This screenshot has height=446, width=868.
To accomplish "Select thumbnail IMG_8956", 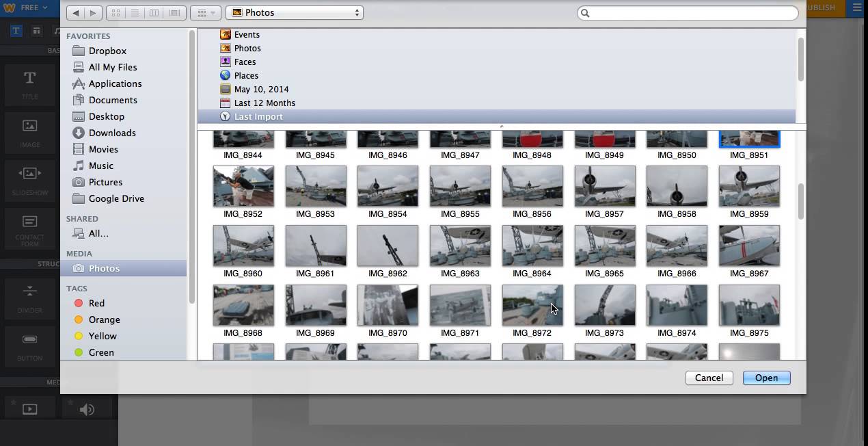I will tap(532, 186).
